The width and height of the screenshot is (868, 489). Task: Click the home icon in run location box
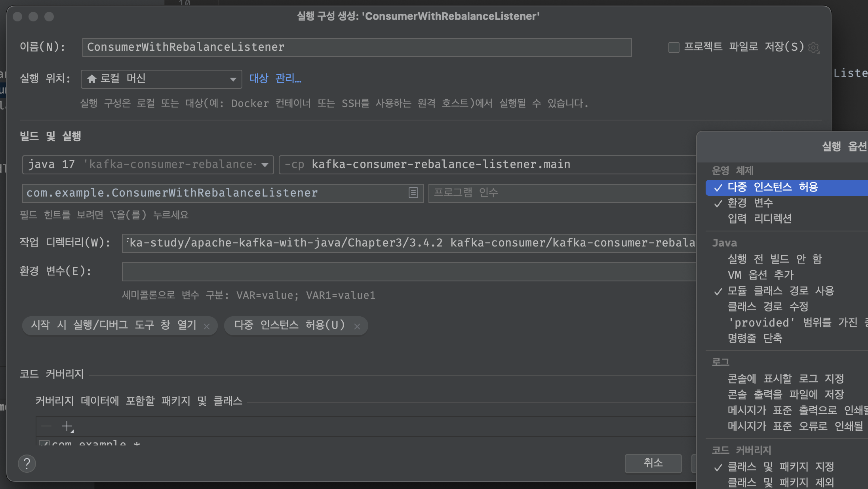click(92, 79)
